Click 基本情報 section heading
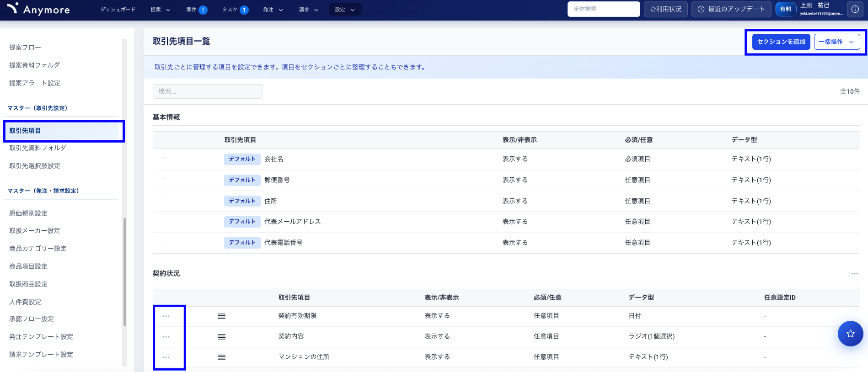 point(166,117)
